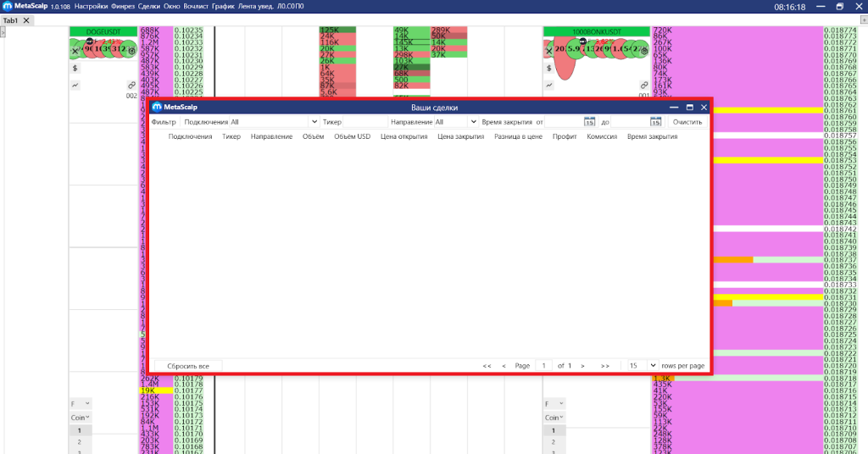Viewport: 868px width, 454px height.
Task: Click price level 0.018774 in 1000BONKUSDT order book
Action: click(x=840, y=30)
